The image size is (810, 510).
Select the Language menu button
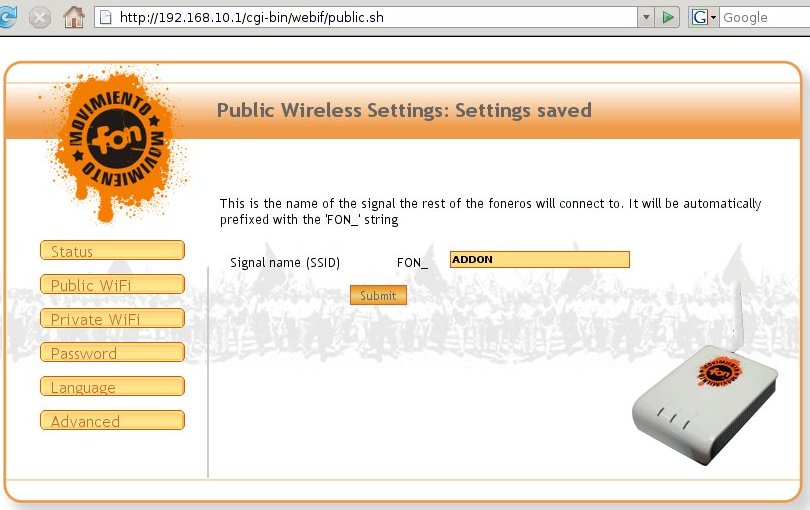[112, 387]
